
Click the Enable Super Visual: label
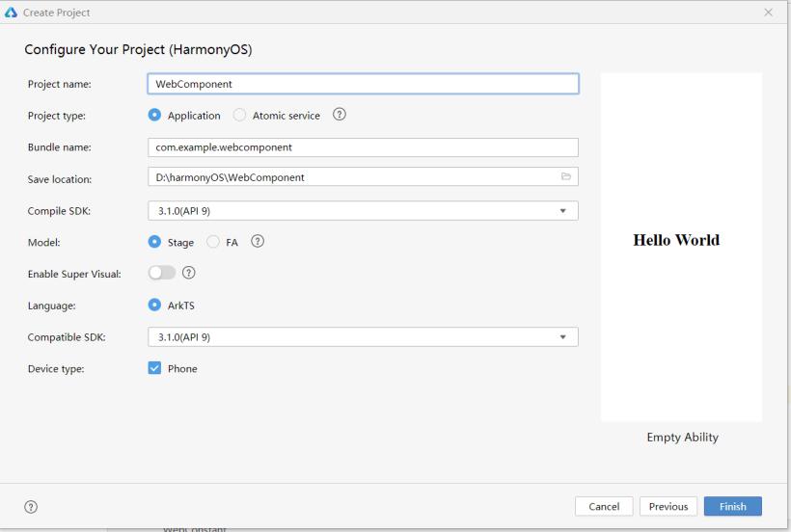click(74, 274)
